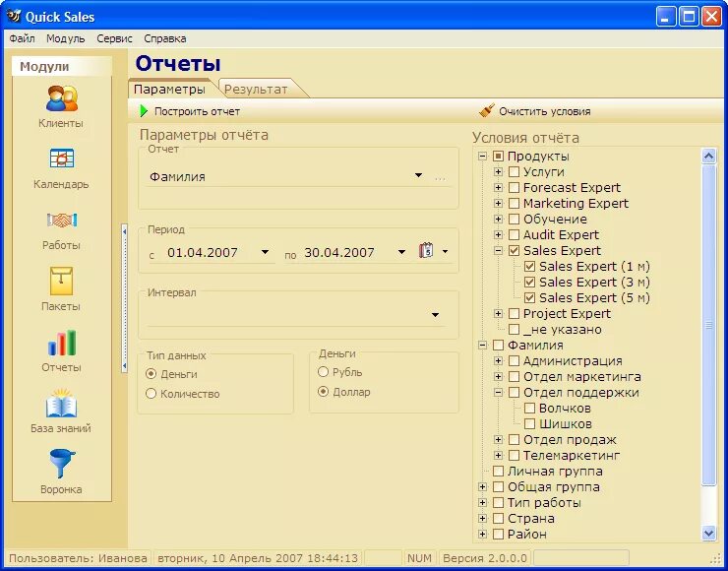Expand the Общая группа node
The width and height of the screenshot is (728, 571).
click(482, 487)
